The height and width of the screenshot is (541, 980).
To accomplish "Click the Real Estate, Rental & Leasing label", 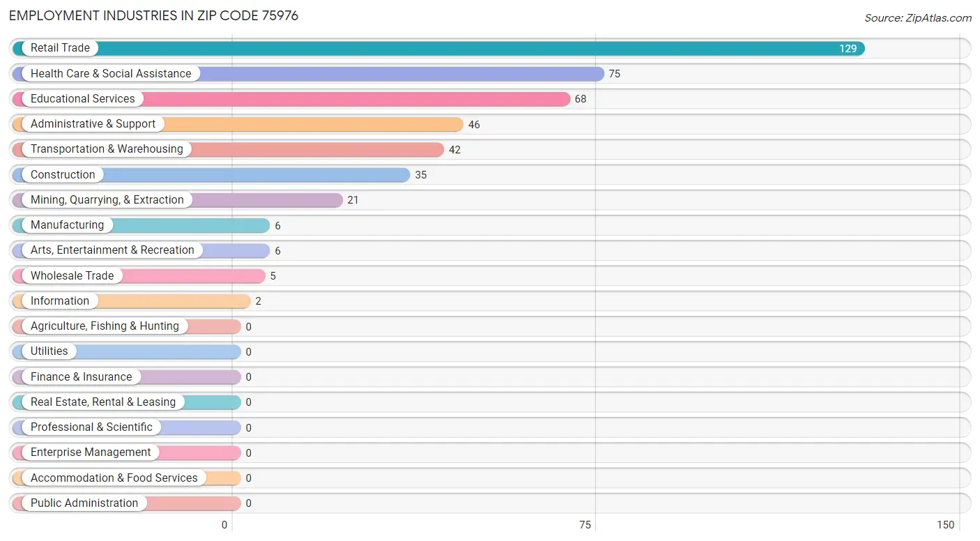I will [103, 402].
